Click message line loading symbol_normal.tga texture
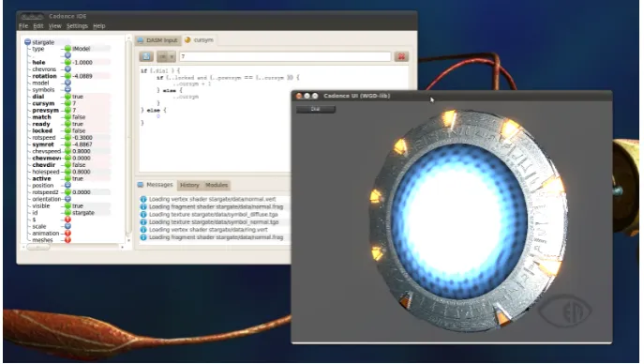This screenshot has width=644, height=364. (x=214, y=221)
